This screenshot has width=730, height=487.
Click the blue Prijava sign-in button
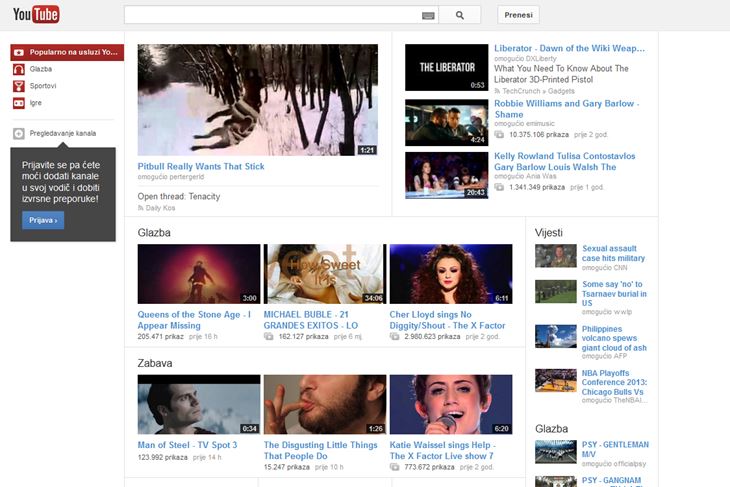point(43,220)
